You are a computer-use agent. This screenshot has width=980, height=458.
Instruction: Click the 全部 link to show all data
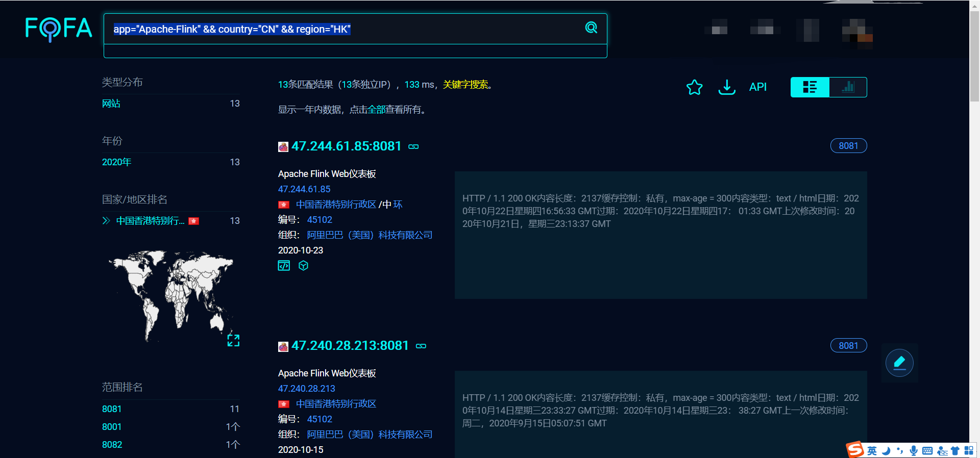(376, 110)
